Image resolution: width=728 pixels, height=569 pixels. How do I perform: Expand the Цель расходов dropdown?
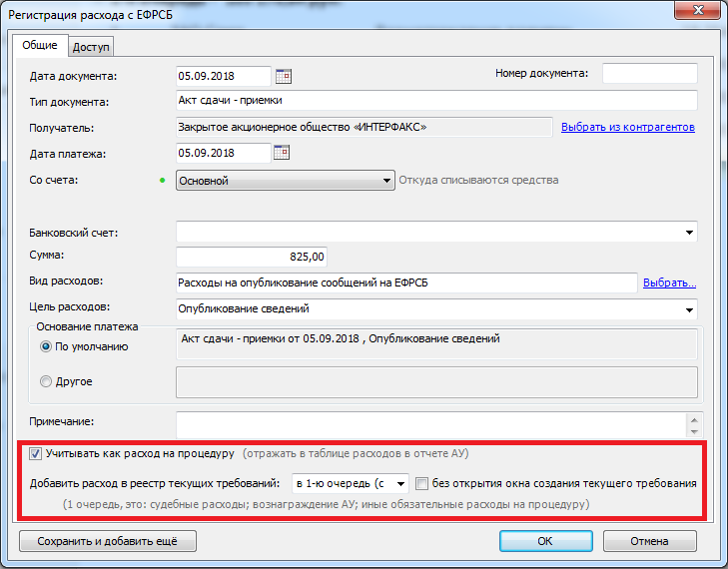click(x=690, y=309)
